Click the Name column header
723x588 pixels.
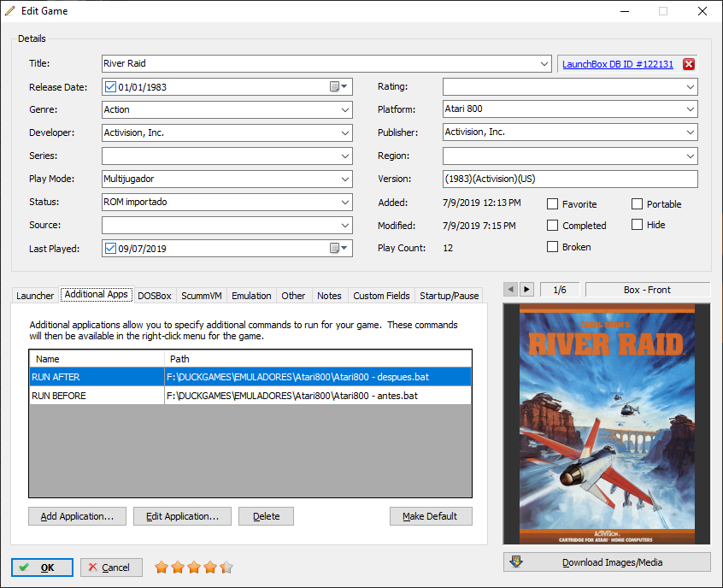[x=97, y=359]
